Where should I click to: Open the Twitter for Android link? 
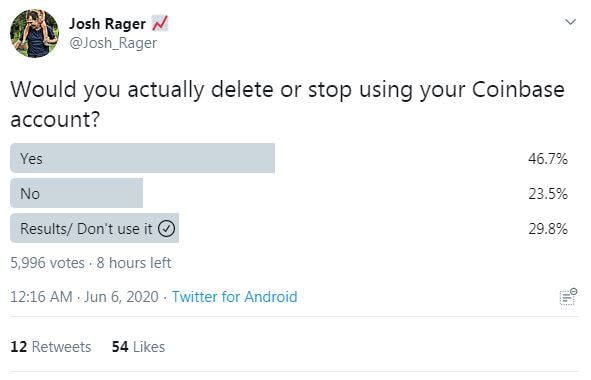point(234,297)
